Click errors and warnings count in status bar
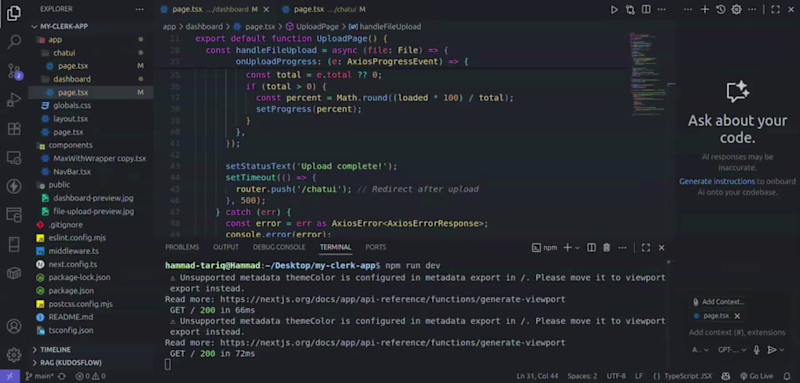The image size is (800, 383). (90, 376)
